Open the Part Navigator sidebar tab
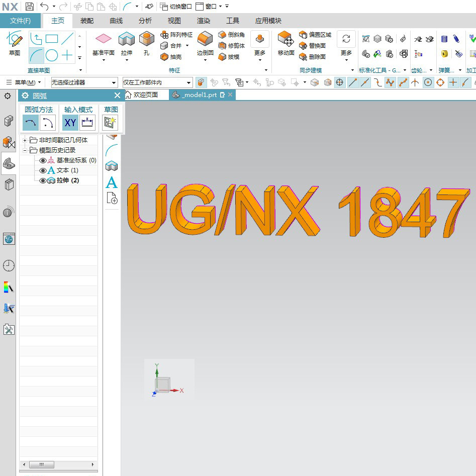The width and height of the screenshot is (476, 476). tap(9, 164)
